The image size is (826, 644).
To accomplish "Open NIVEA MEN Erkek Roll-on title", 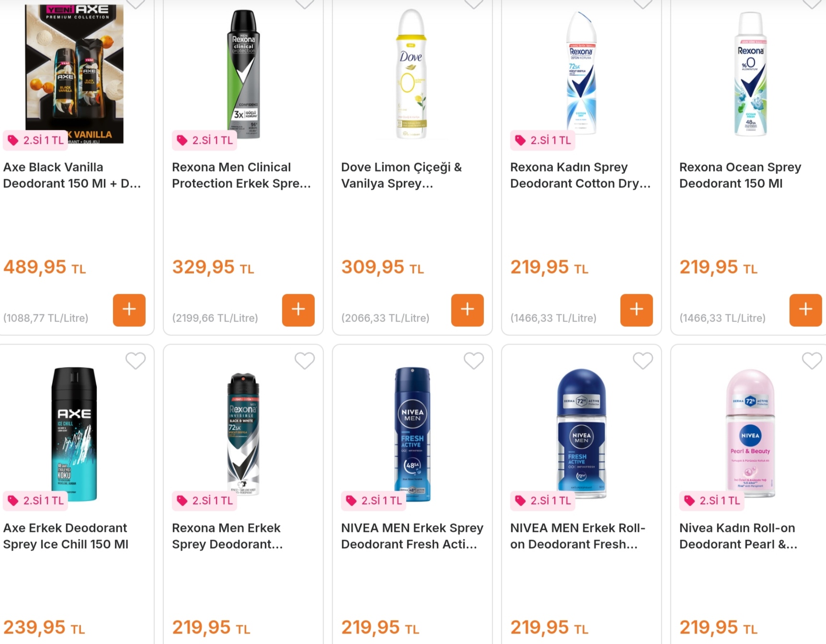I will [x=578, y=536].
